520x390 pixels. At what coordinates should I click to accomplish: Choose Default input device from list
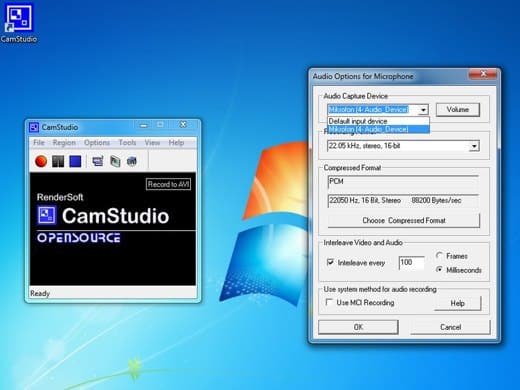tap(378, 121)
